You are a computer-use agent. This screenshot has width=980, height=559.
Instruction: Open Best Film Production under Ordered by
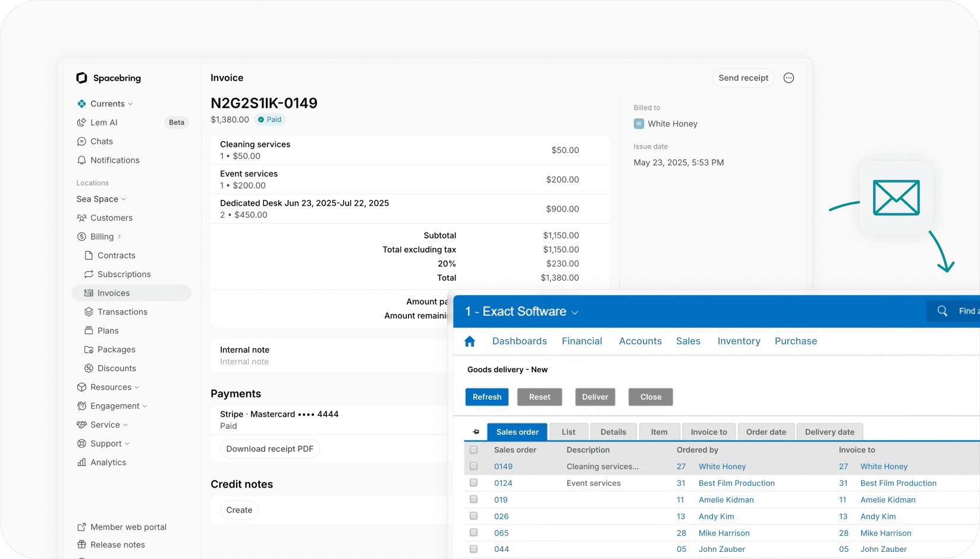pyautogui.click(x=737, y=483)
